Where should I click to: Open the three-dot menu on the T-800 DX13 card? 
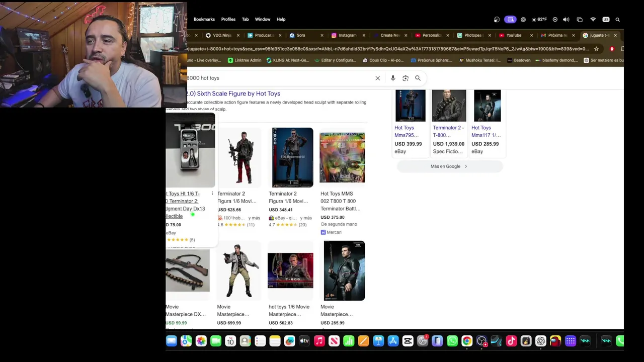(x=212, y=194)
